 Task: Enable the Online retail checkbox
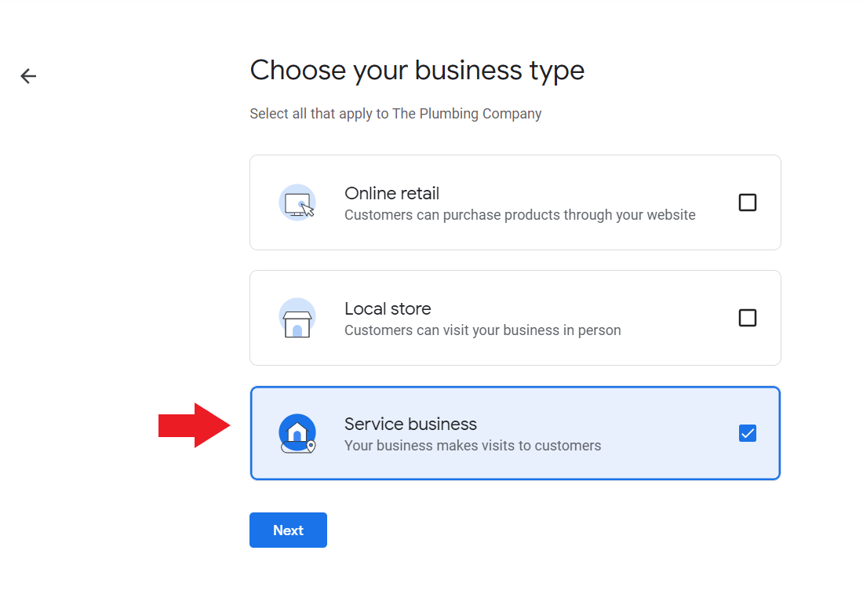[x=748, y=202]
